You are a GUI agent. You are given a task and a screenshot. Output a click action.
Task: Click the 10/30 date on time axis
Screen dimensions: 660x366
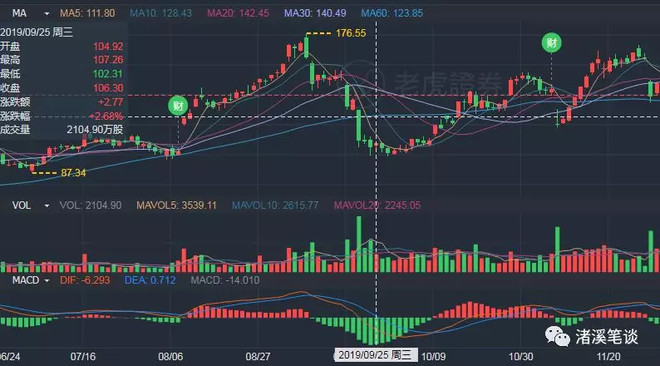click(x=521, y=357)
